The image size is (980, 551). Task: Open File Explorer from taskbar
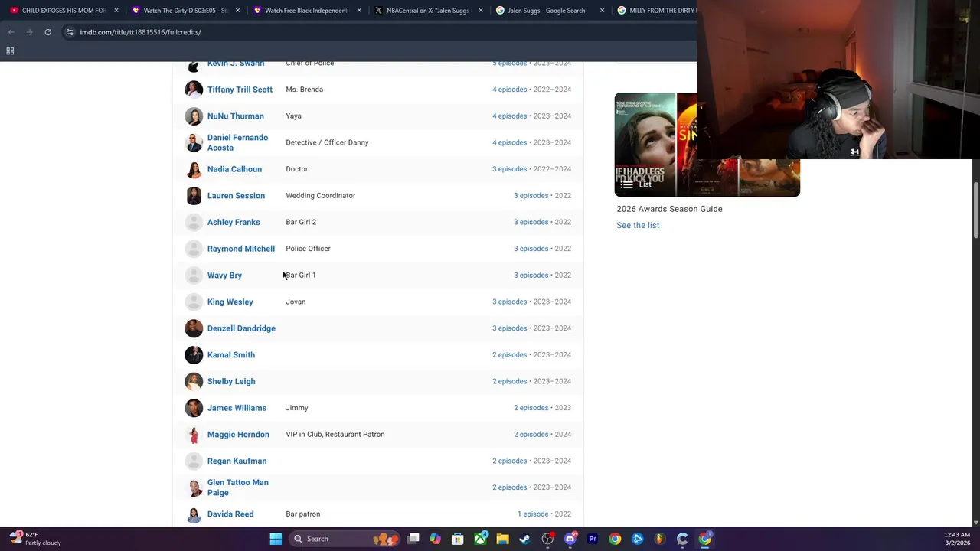(x=502, y=539)
